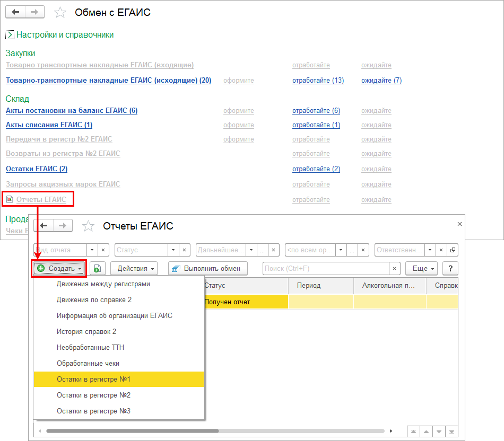Click отработайте (2) link
504x441 pixels.
click(x=316, y=169)
